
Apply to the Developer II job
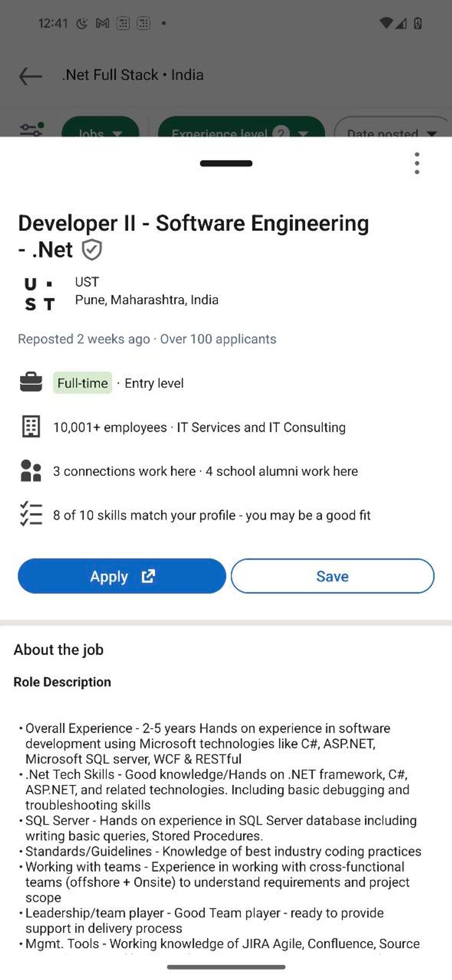(x=122, y=576)
